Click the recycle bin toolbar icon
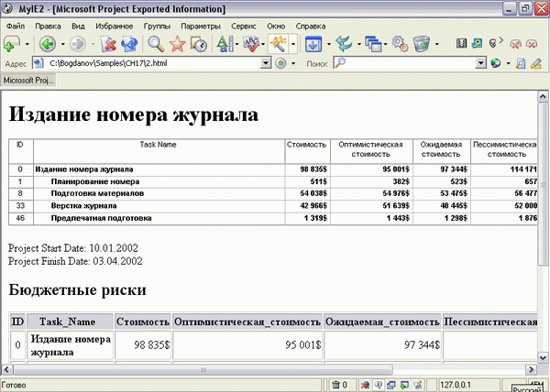Viewport: 550px width, 392px height. (x=422, y=44)
